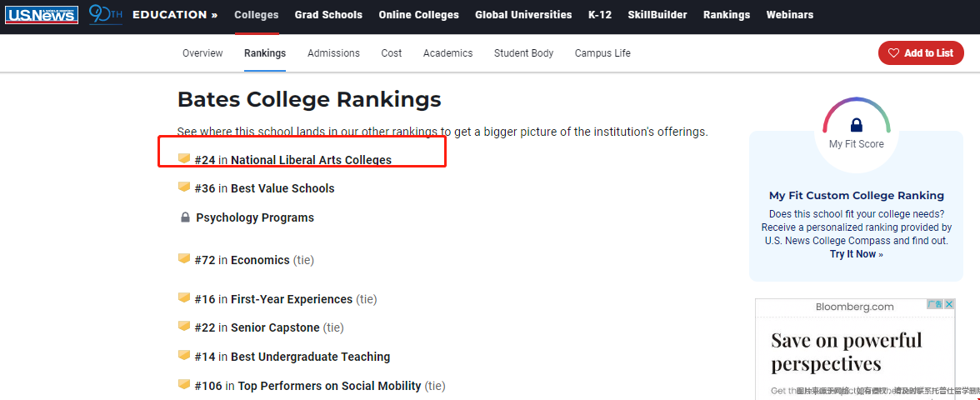The width and height of the screenshot is (980, 400).
Task: Click the lock icon beside Psychology Programs
Action: coord(185,217)
